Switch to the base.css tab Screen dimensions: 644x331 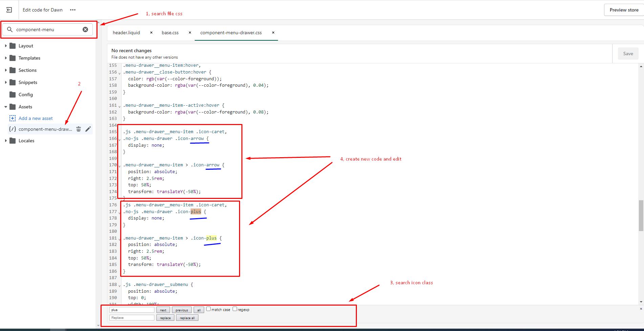click(170, 33)
